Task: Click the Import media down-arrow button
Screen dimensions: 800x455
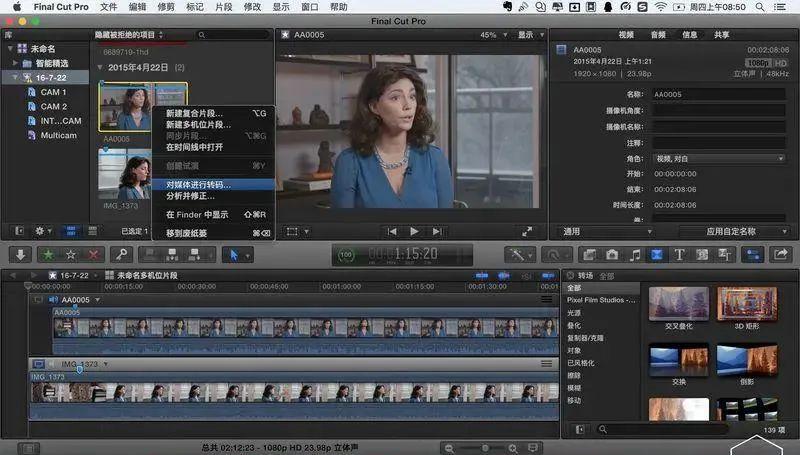Action: pyautogui.click(x=20, y=255)
